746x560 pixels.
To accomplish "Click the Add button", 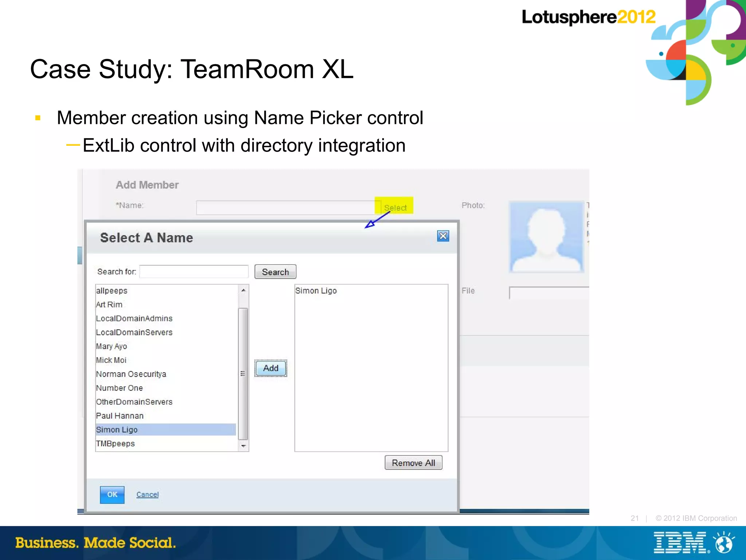I will coord(271,368).
